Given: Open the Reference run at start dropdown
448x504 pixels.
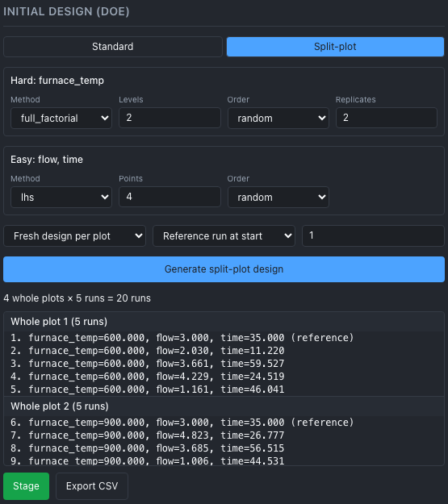Looking at the screenshot, I should point(224,236).
